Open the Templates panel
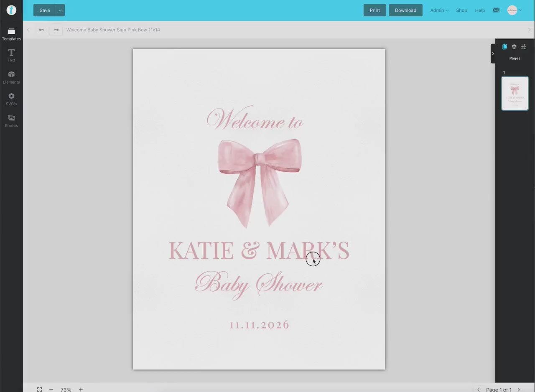The width and height of the screenshot is (535, 392). pos(11,34)
